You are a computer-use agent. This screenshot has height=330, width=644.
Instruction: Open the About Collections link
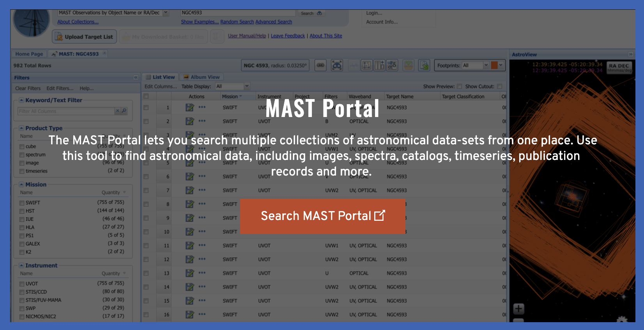point(78,22)
